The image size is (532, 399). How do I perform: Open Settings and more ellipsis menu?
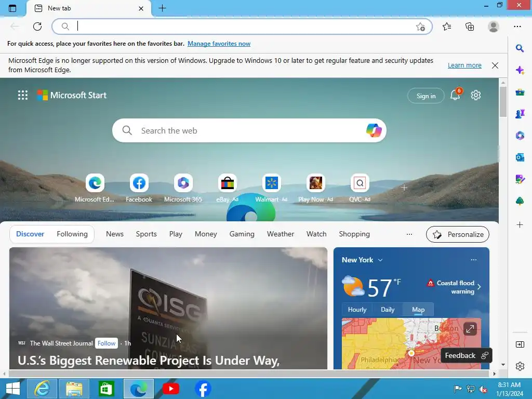click(517, 26)
